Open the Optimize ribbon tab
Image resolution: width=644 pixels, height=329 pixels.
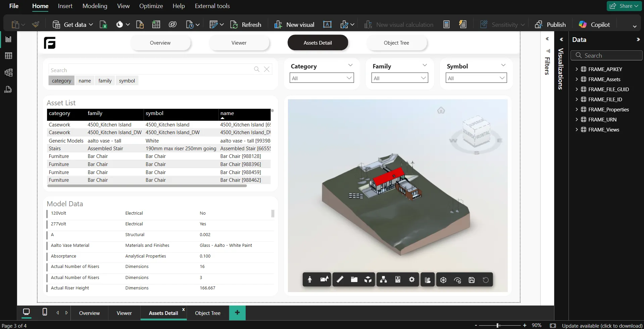[x=151, y=6]
